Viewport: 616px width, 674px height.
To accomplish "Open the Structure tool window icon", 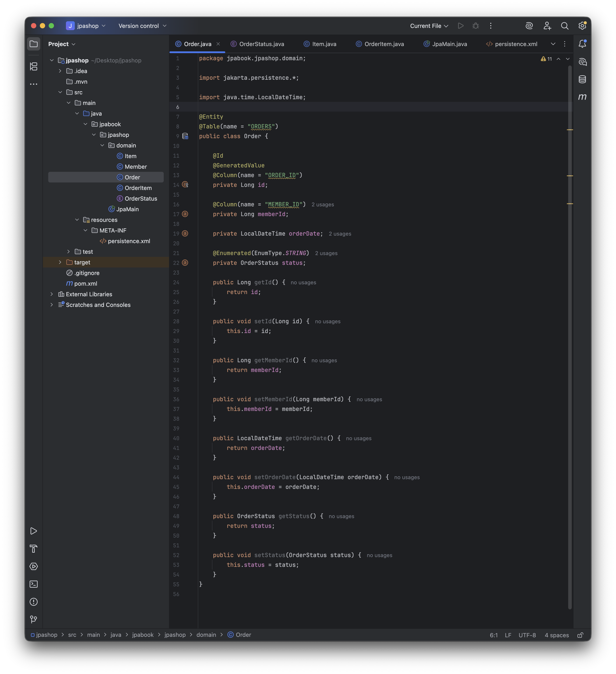I will (34, 66).
